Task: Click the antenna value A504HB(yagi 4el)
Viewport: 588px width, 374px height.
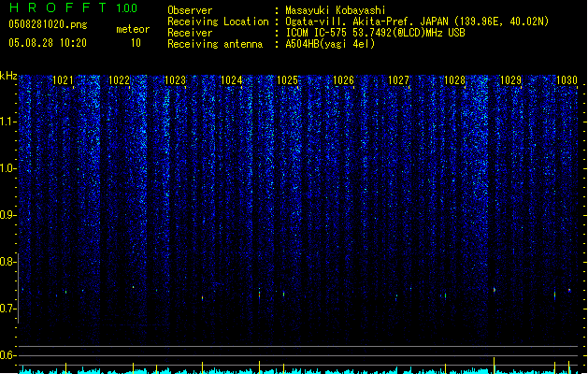Action: click(330, 44)
